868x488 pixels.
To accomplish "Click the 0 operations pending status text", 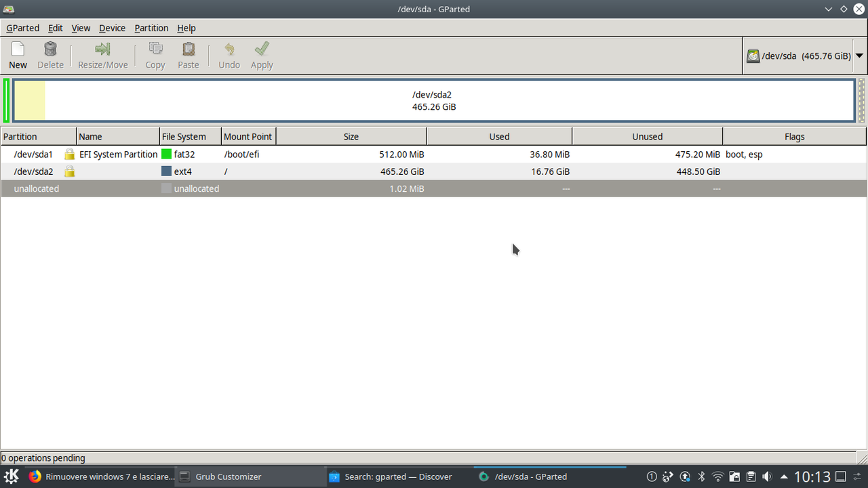I will 43,458.
